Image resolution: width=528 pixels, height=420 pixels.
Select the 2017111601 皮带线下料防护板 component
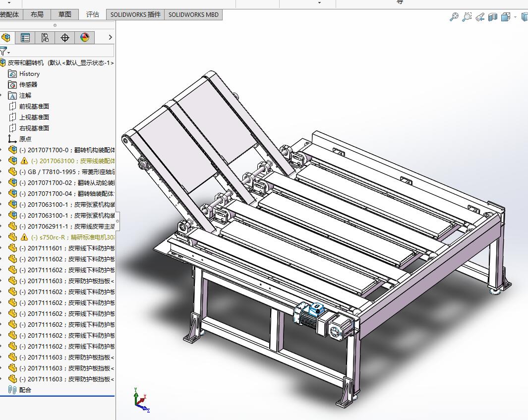click(61, 248)
